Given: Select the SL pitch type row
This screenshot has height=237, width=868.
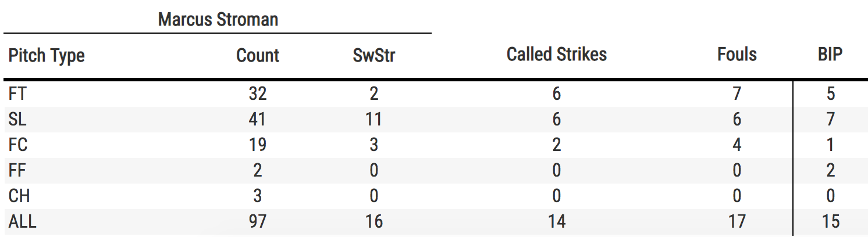Looking at the screenshot, I should (19, 119).
